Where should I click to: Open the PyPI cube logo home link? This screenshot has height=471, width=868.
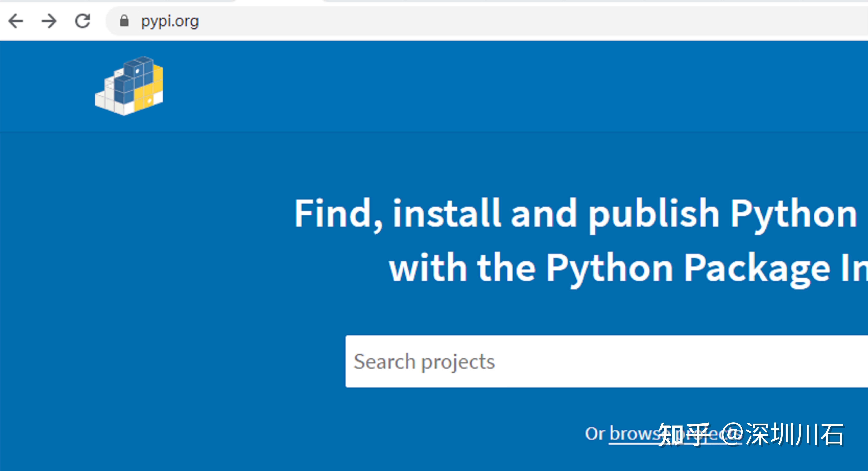(129, 86)
